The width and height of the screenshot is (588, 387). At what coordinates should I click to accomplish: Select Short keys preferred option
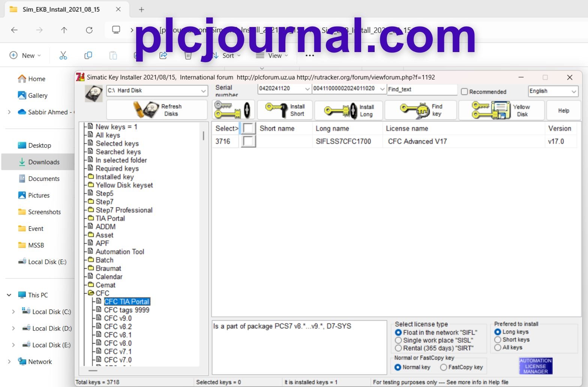pos(498,339)
